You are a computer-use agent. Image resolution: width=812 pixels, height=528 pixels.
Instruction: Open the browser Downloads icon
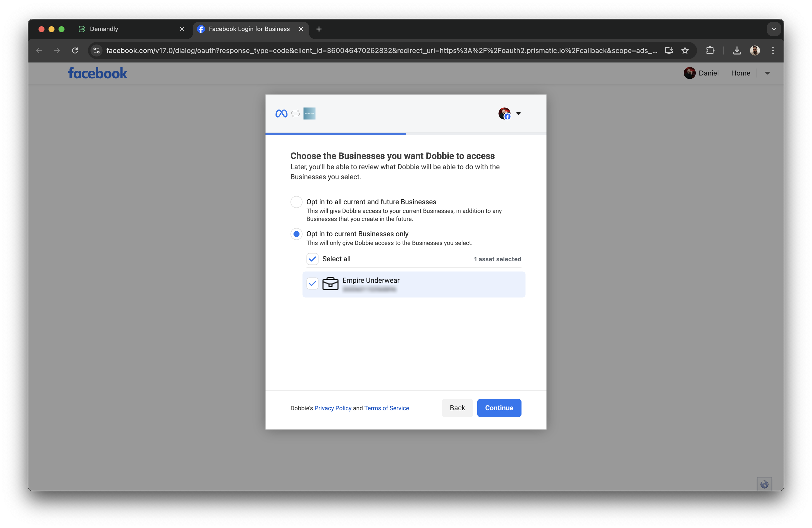(736, 50)
